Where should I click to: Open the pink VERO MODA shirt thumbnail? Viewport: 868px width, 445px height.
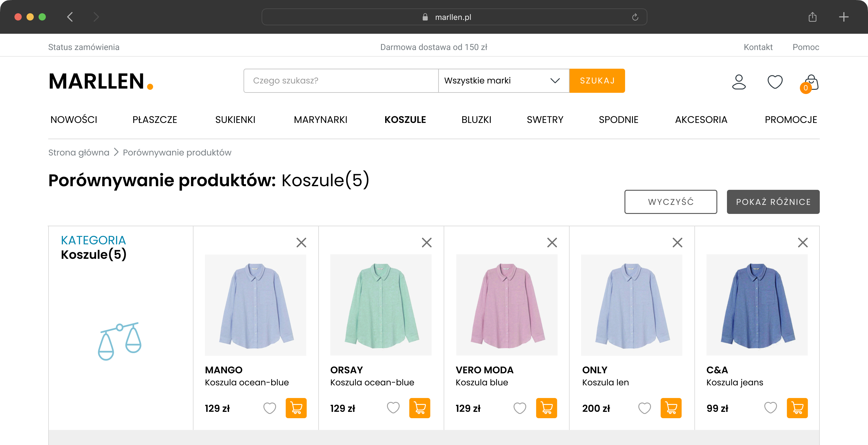[506, 305]
